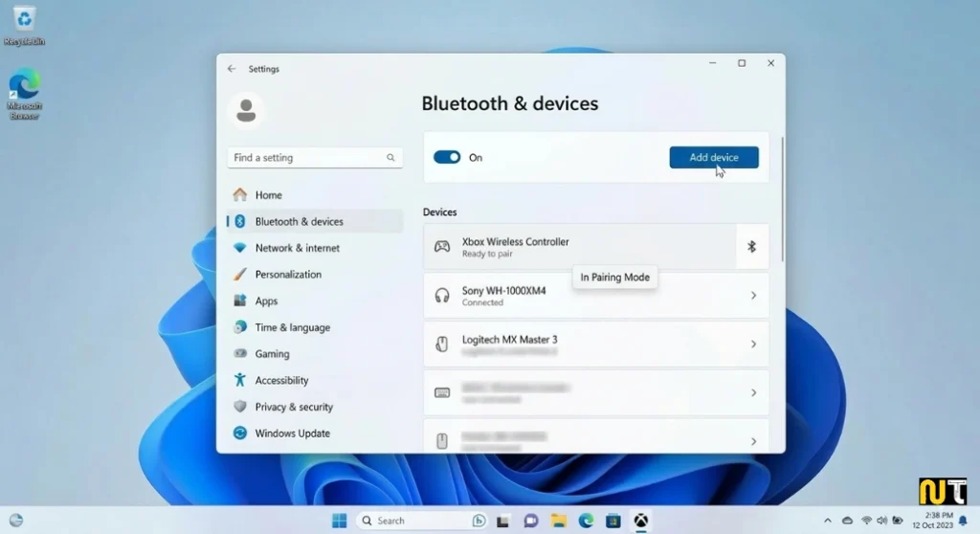The image size is (980, 534).
Task: Open the Windows Start menu
Action: click(x=339, y=521)
